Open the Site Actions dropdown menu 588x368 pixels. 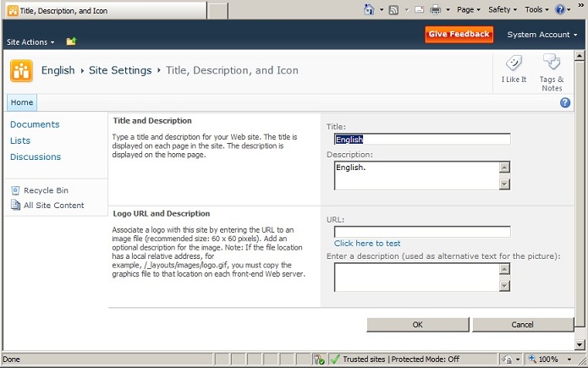click(30, 41)
